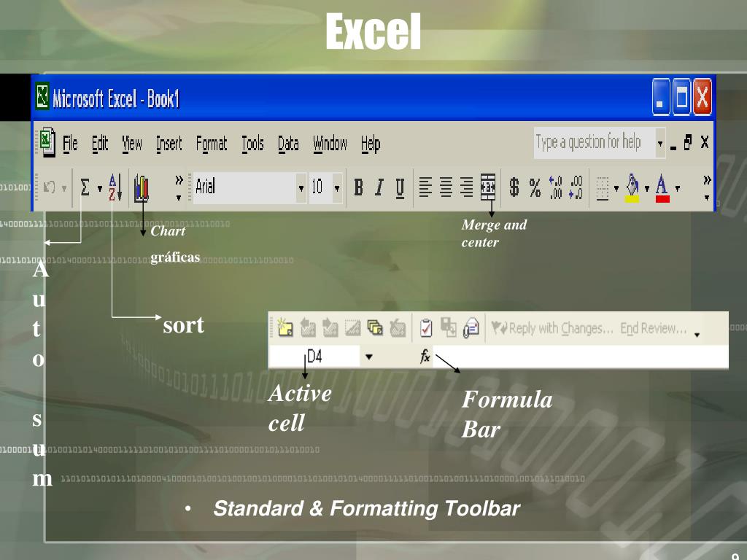Expand Formatting toolbar options chevron after Font Color
This screenshot has height=560, width=747.
pos(707,187)
